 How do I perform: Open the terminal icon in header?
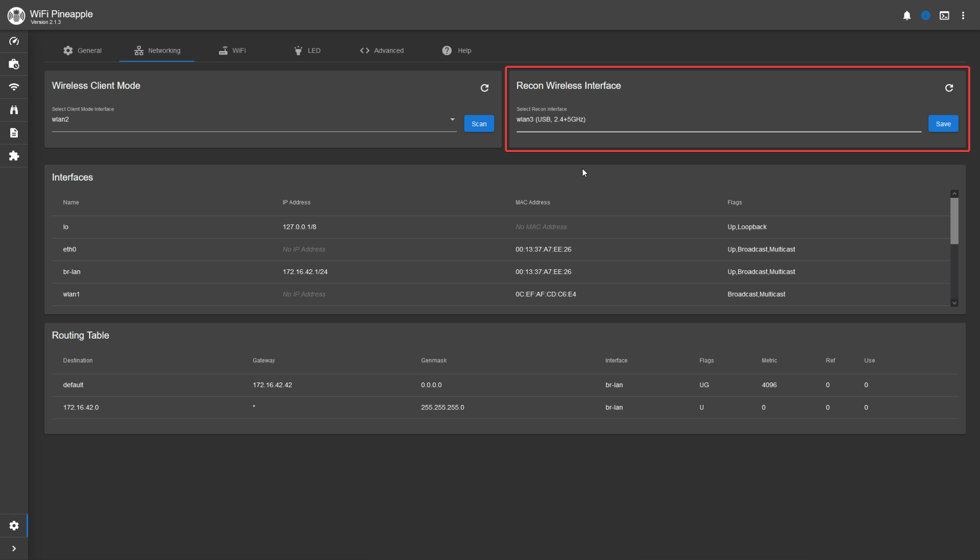tap(944, 16)
